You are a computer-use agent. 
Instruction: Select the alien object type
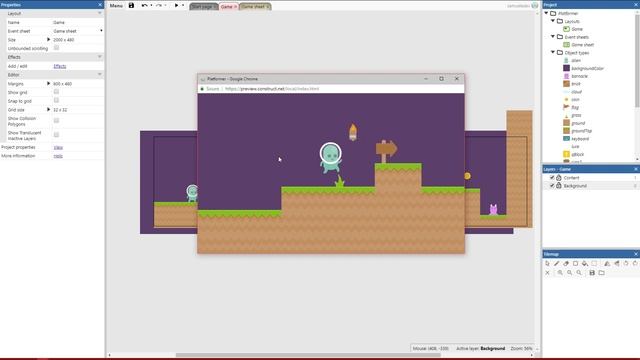coord(576,60)
